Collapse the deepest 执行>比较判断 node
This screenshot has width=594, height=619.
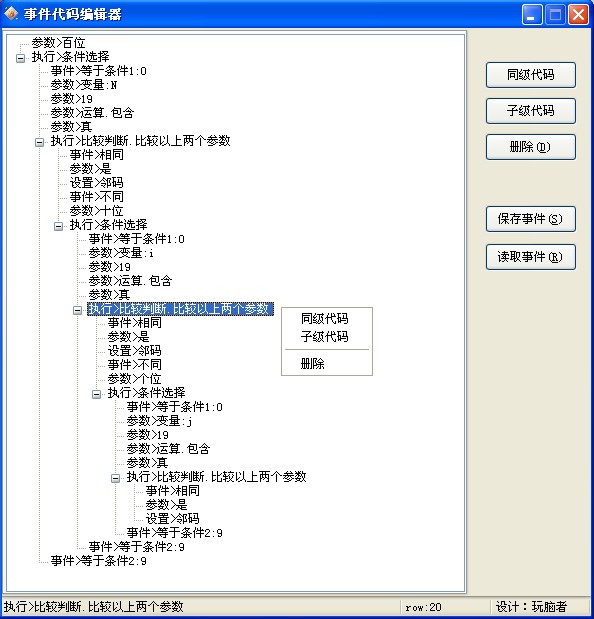click(115, 478)
